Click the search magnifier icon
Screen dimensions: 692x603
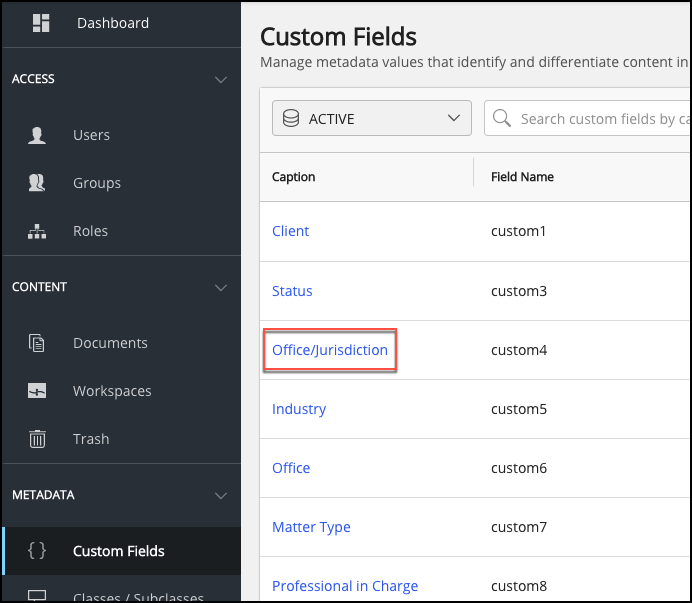[x=502, y=118]
